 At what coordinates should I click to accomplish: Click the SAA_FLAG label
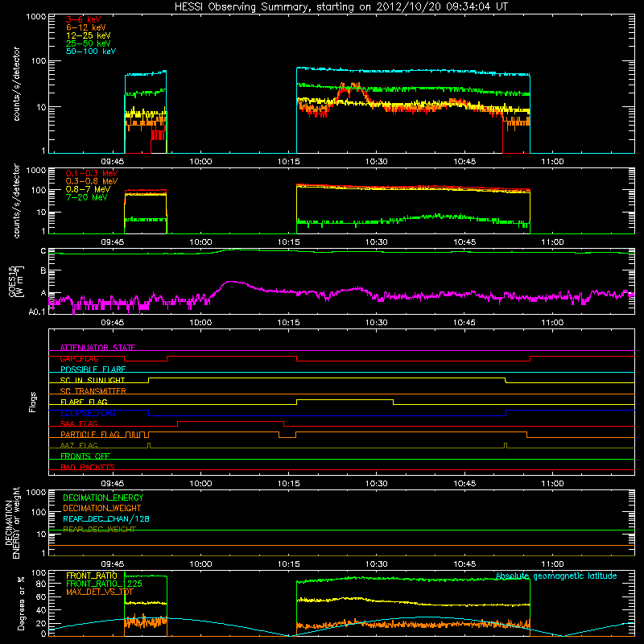[x=79, y=423]
